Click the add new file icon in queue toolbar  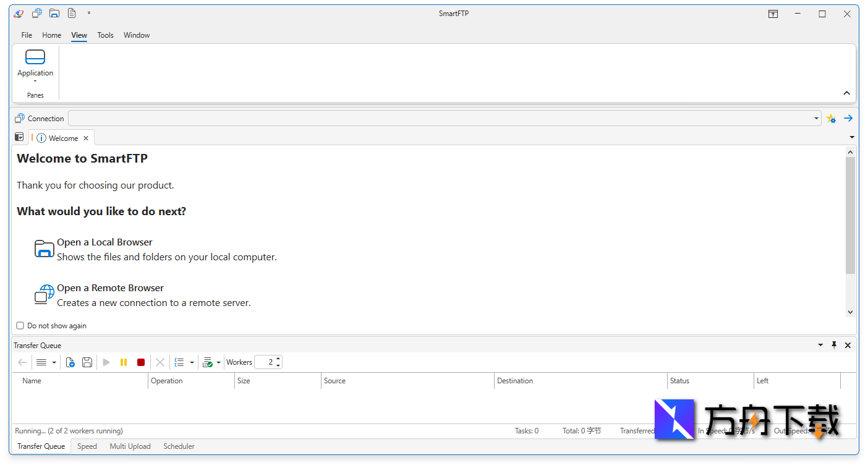pos(70,362)
